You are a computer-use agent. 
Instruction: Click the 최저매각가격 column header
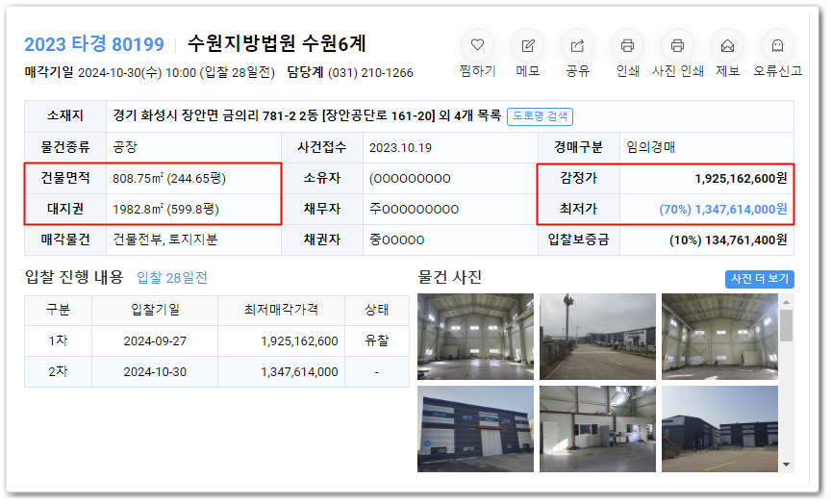[281, 310]
